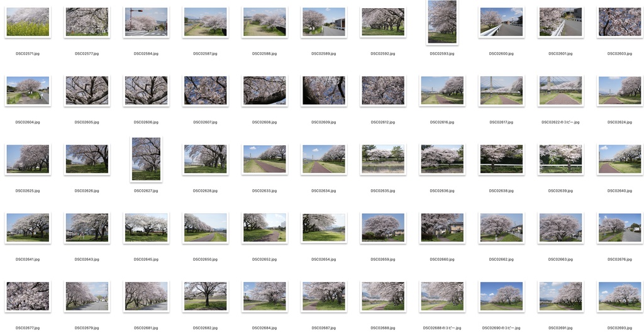Select the DSC02654.jpg thumbnail

[x=324, y=228]
